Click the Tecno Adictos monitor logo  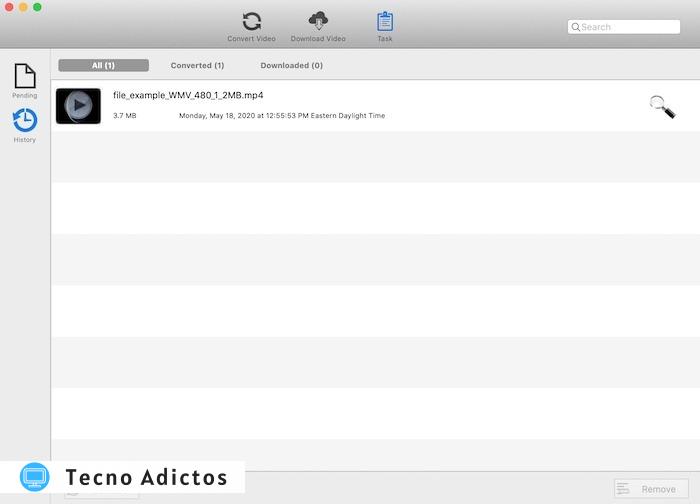[x=35, y=477]
